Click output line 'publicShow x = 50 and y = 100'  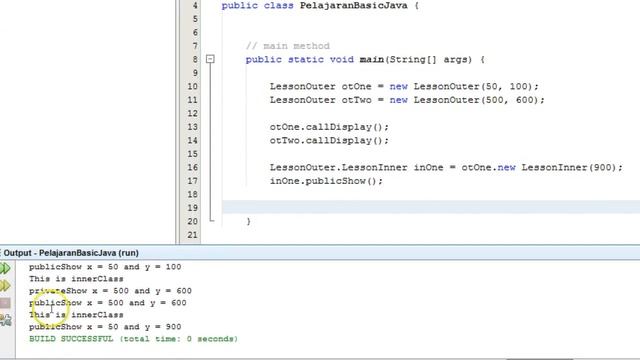105,267
